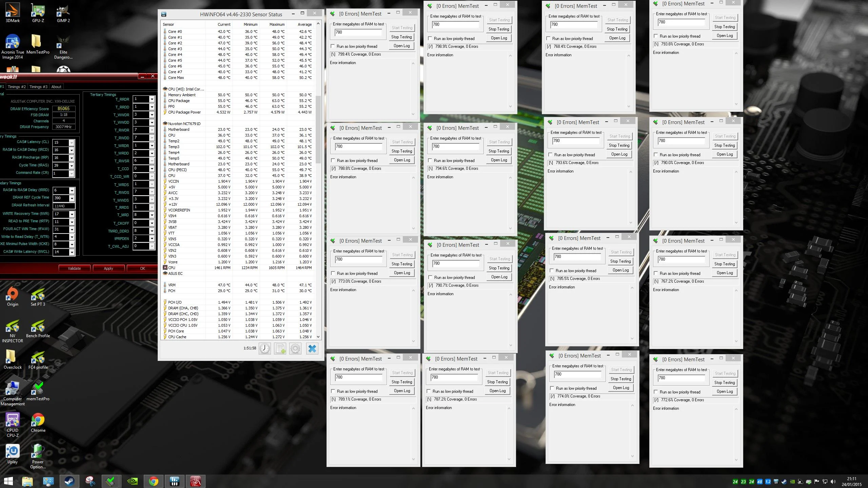Image resolution: width=868 pixels, height=488 pixels.
Task: Click the DRAM Refresh Interval value field
Action: 64,206
